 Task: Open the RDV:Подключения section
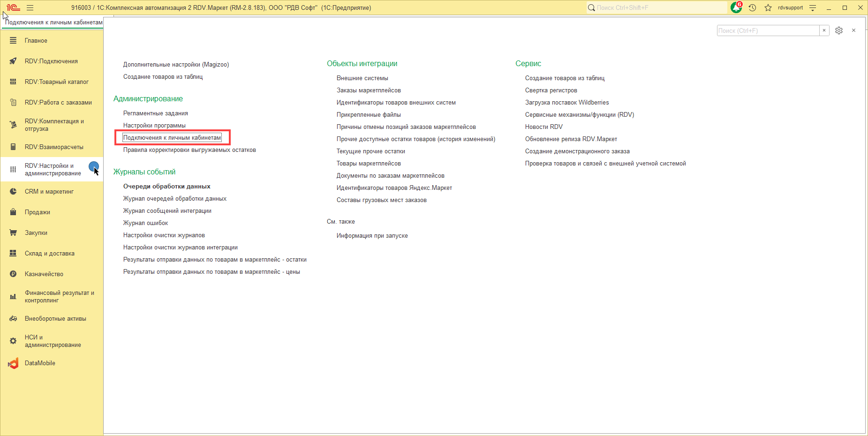(52, 61)
